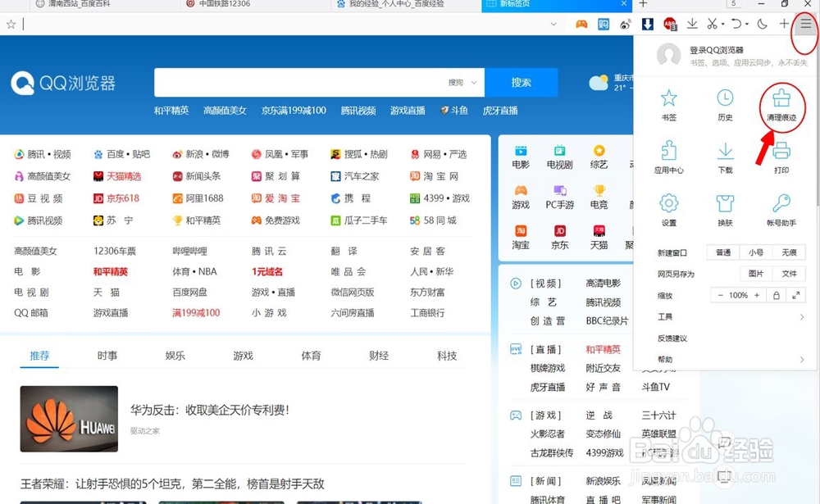820x504 pixels.
Task: Click 登录QQ浏览器 login text
Action: [716, 50]
